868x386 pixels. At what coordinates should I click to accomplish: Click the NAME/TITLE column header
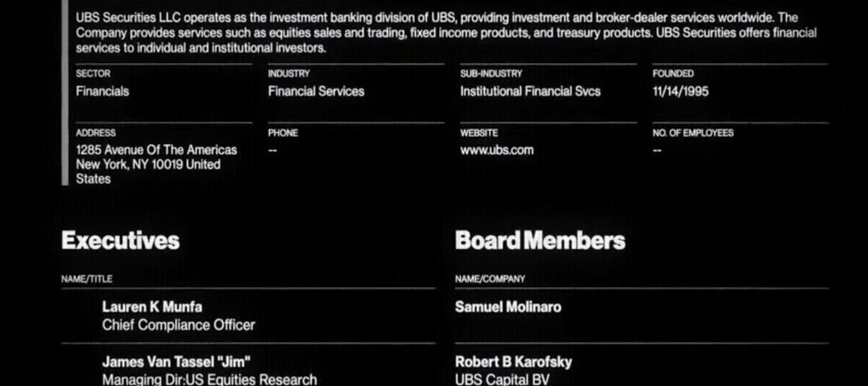click(x=87, y=279)
